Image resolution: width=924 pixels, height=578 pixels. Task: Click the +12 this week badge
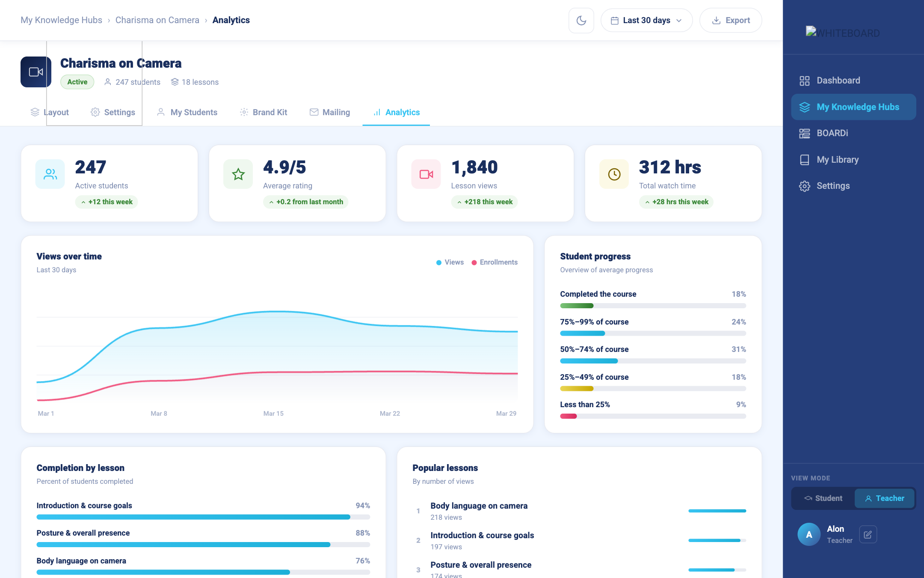coord(107,202)
